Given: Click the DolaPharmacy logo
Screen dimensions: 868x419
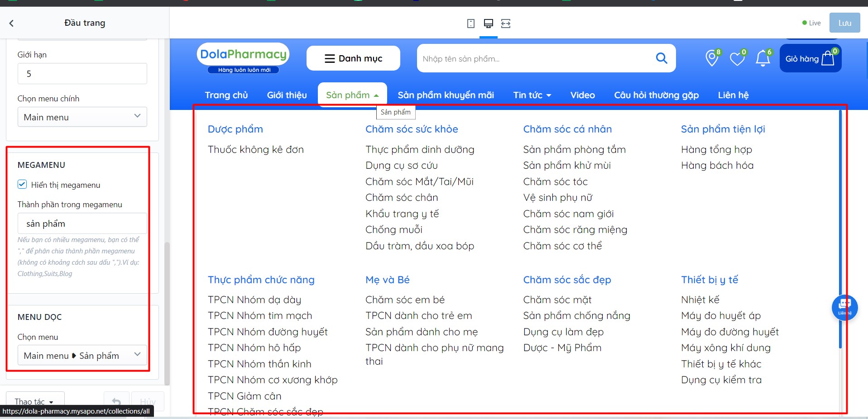Looking at the screenshot, I should click(243, 58).
